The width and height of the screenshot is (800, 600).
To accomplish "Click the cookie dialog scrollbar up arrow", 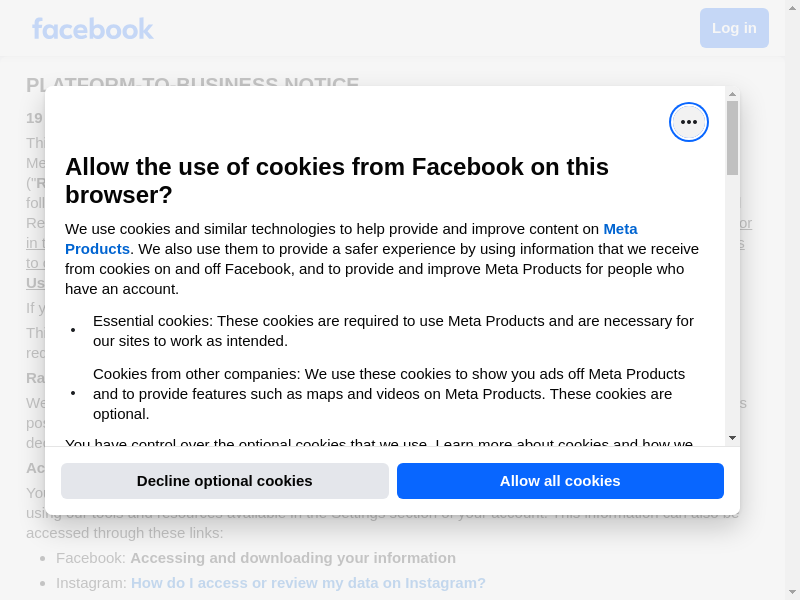I will [732, 94].
